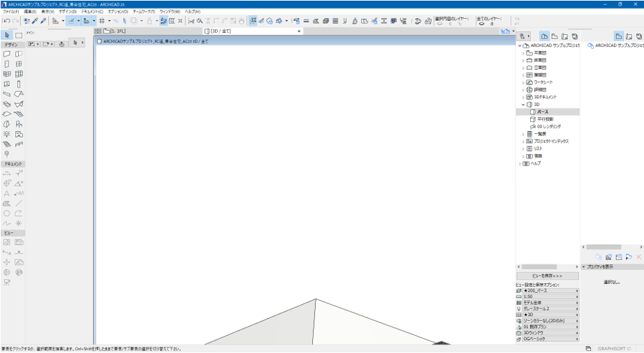The width and height of the screenshot is (644, 353).
Task: Select the Marquee tool in toolbox
Action: click(19, 36)
